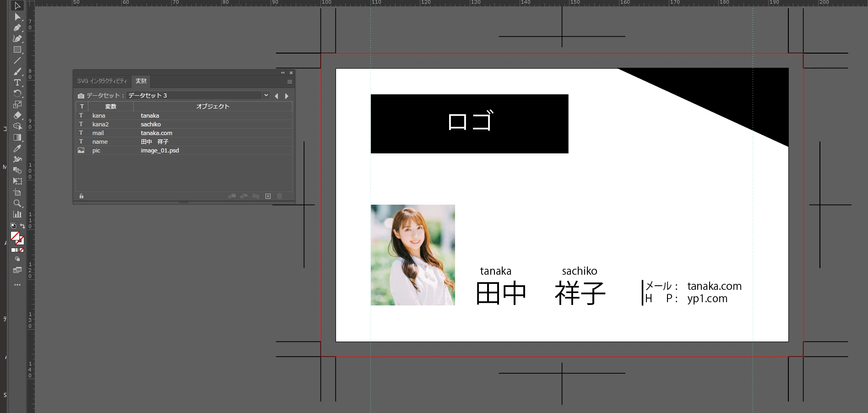Image resolution: width=868 pixels, height=413 pixels.
Task: Delete variable with trash icon
Action: [280, 196]
